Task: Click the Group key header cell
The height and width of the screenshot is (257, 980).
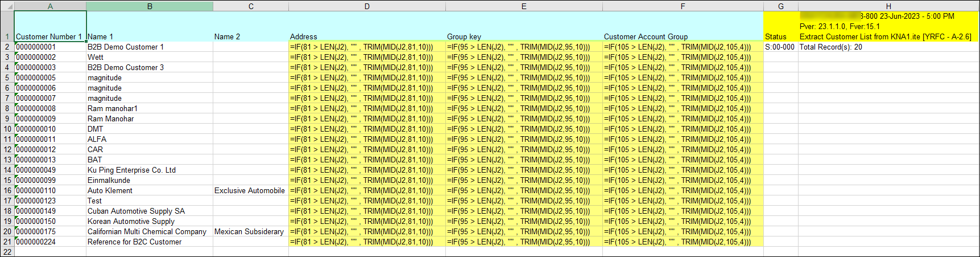Action: 524,26
